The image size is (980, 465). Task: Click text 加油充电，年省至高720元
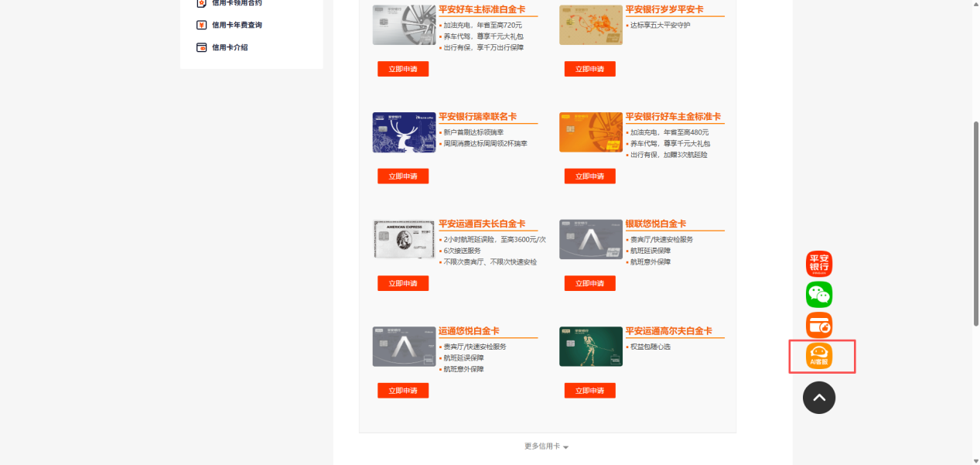(483, 26)
